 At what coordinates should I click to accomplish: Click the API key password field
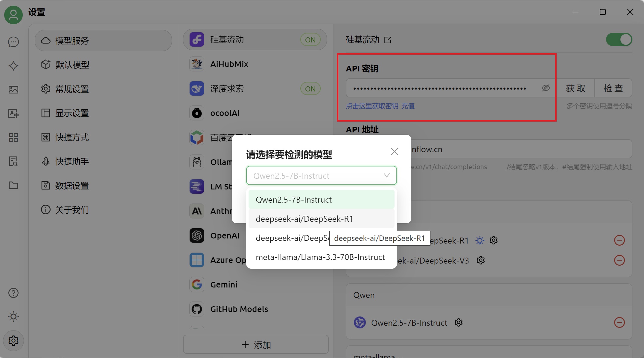pos(451,88)
